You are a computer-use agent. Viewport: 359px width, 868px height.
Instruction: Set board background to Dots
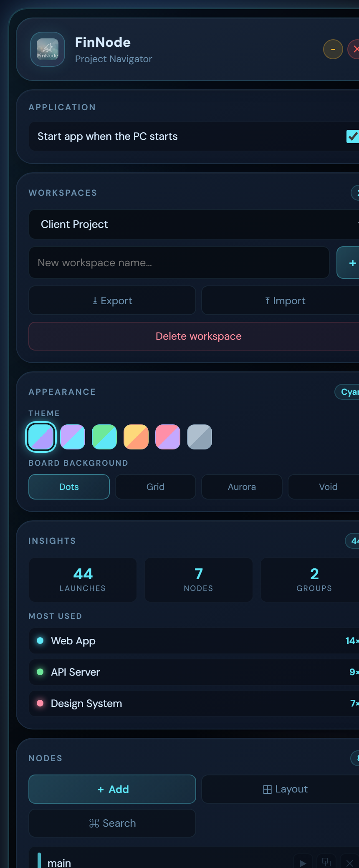tap(69, 487)
